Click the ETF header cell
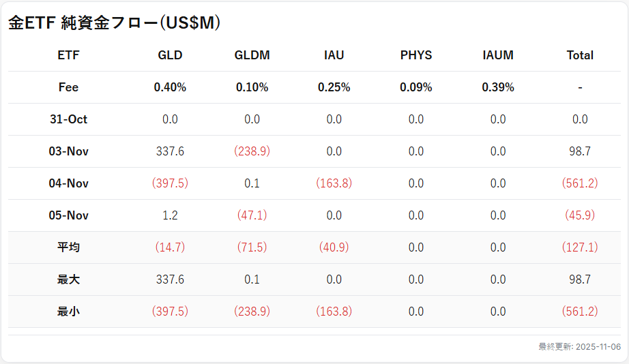 68,55
